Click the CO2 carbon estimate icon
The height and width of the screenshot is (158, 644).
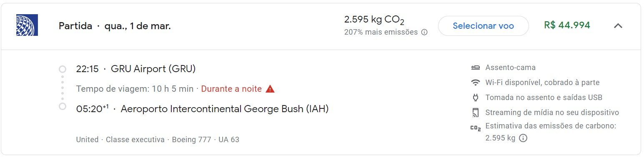(476, 128)
